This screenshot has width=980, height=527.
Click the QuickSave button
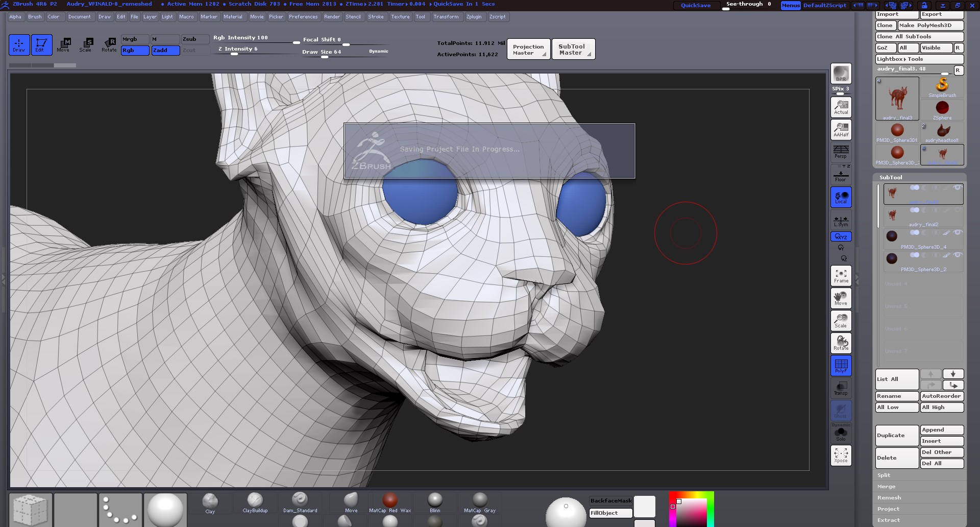(x=695, y=5)
